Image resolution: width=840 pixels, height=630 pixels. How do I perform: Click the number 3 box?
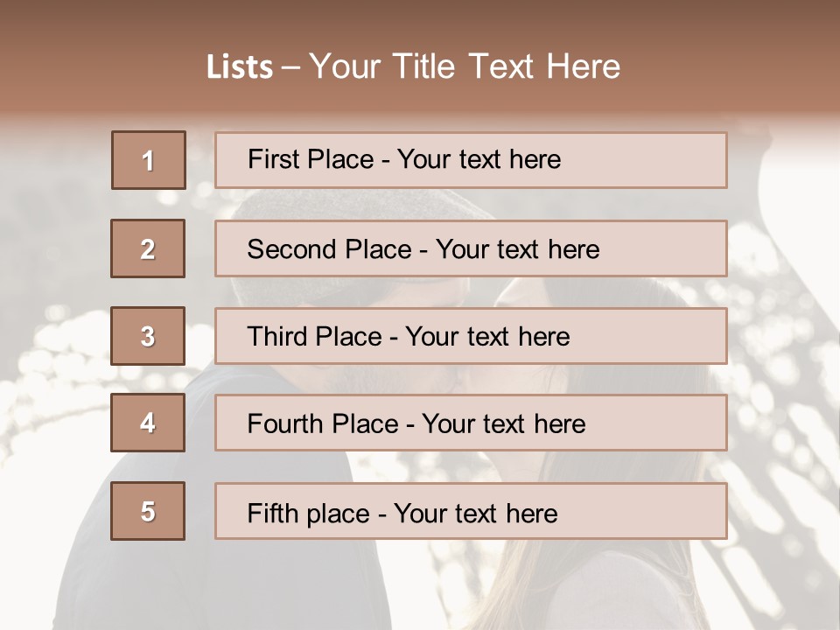[x=148, y=336]
